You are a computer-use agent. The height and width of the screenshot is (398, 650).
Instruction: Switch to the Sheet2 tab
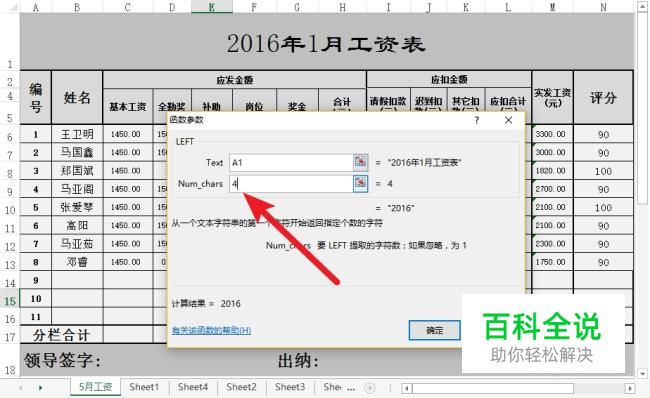pos(241,387)
